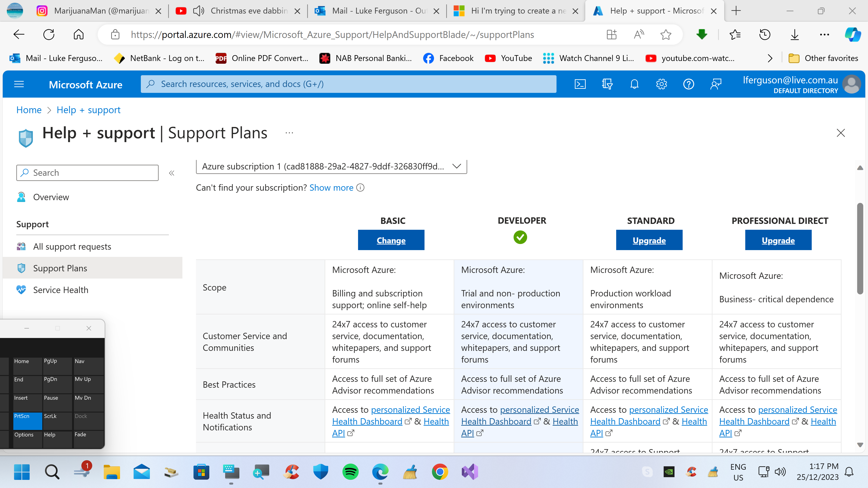Open the Azure help question-mark icon
The image size is (868, 488).
click(688, 84)
